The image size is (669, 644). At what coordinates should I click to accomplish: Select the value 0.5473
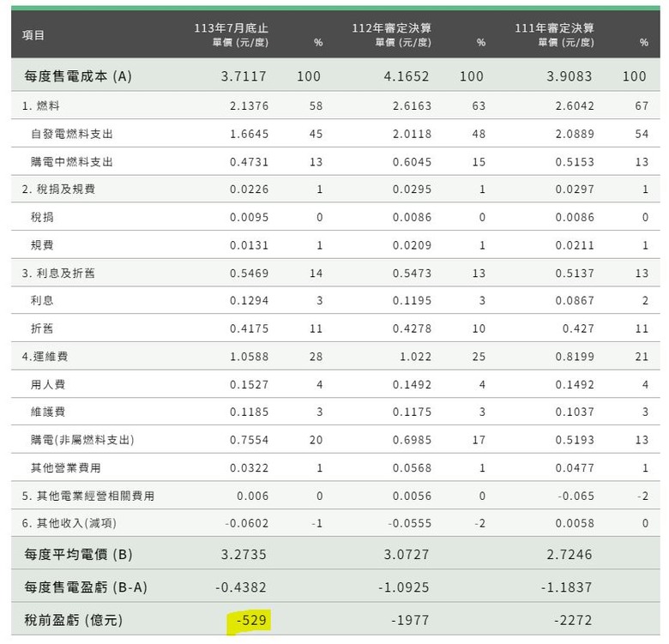click(413, 273)
